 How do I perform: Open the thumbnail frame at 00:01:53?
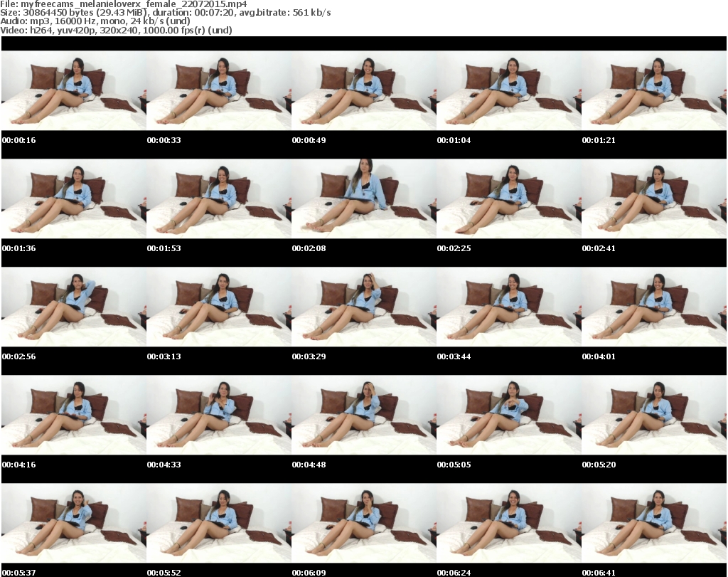click(x=219, y=198)
